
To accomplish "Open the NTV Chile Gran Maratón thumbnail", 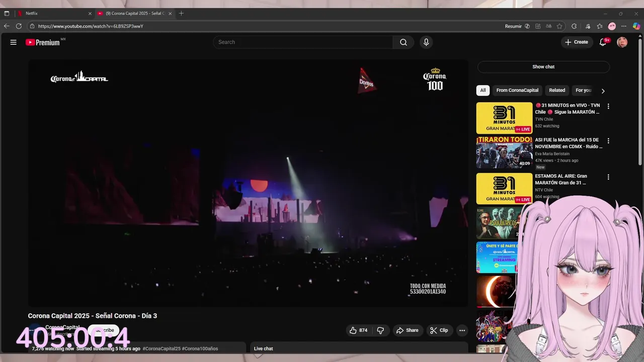I will (x=504, y=189).
